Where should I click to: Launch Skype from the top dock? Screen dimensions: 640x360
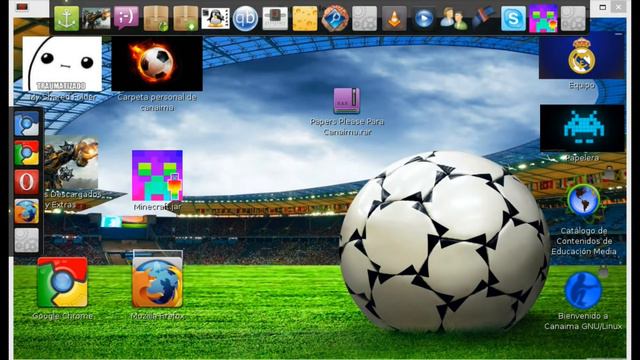pyautogui.click(x=513, y=19)
